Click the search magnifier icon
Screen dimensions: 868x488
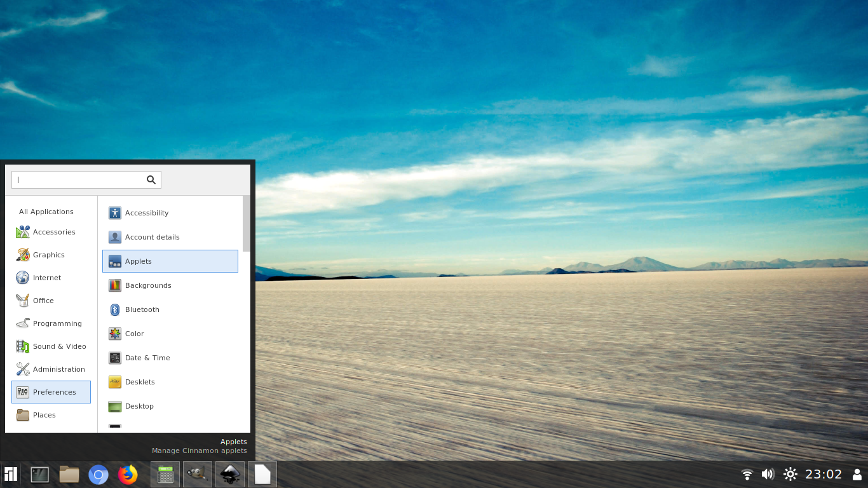pos(151,180)
